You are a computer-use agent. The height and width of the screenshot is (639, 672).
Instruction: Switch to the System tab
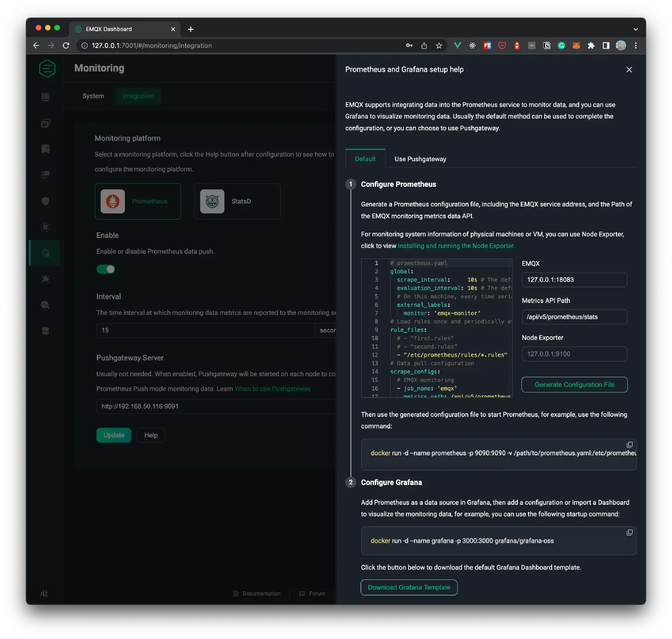(93, 96)
